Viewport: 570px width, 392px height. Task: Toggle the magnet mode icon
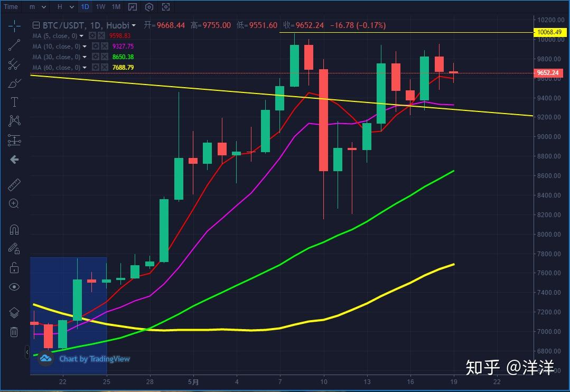click(x=14, y=230)
